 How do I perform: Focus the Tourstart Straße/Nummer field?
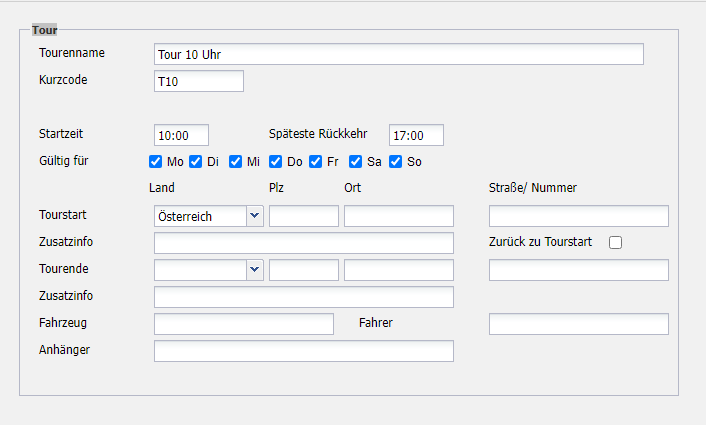click(578, 216)
